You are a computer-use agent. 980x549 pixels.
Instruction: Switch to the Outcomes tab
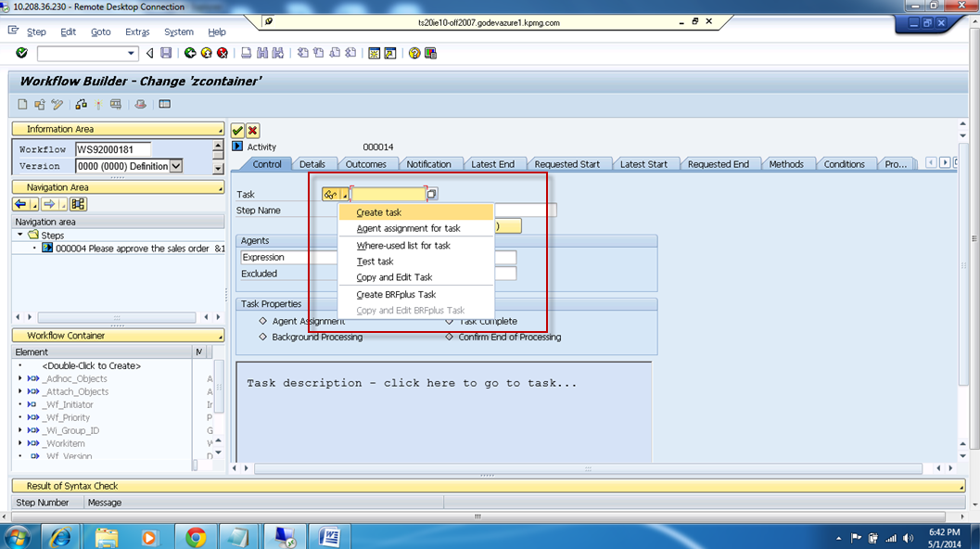[x=367, y=163]
